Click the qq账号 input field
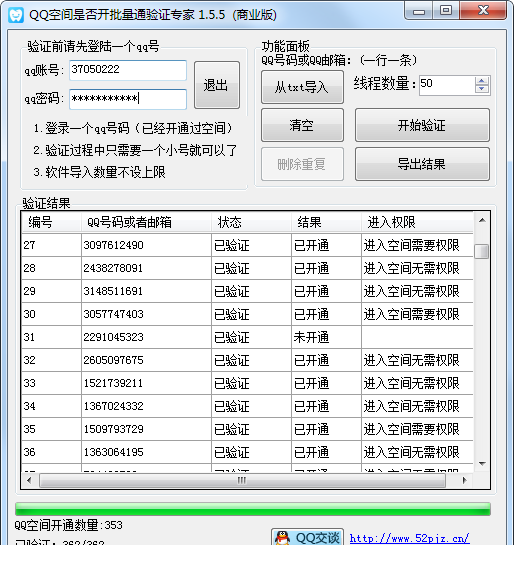This screenshot has width=514, height=568. pos(128,70)
